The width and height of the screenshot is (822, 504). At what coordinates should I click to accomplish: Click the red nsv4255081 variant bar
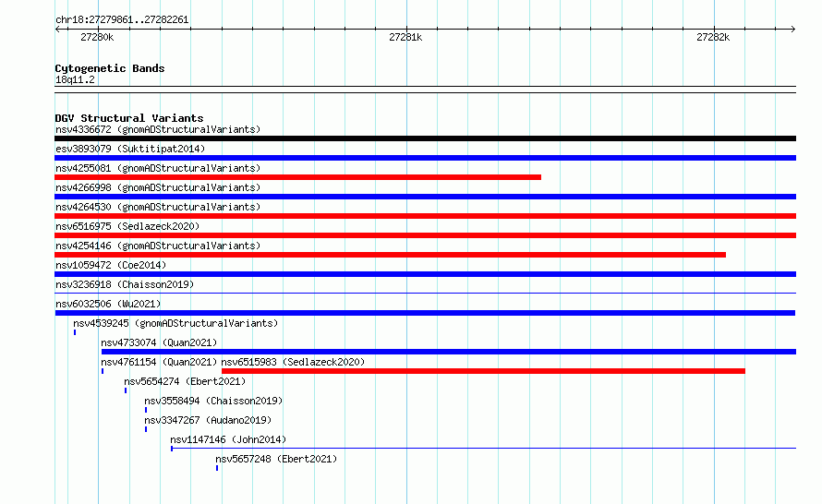click(297, 177)
